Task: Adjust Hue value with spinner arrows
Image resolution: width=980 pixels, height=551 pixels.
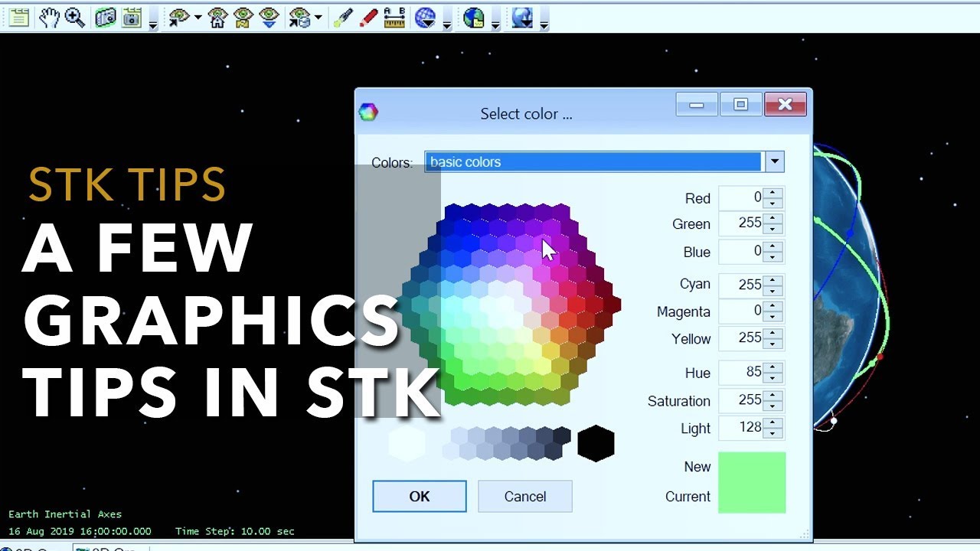Action: click(773, 372)
